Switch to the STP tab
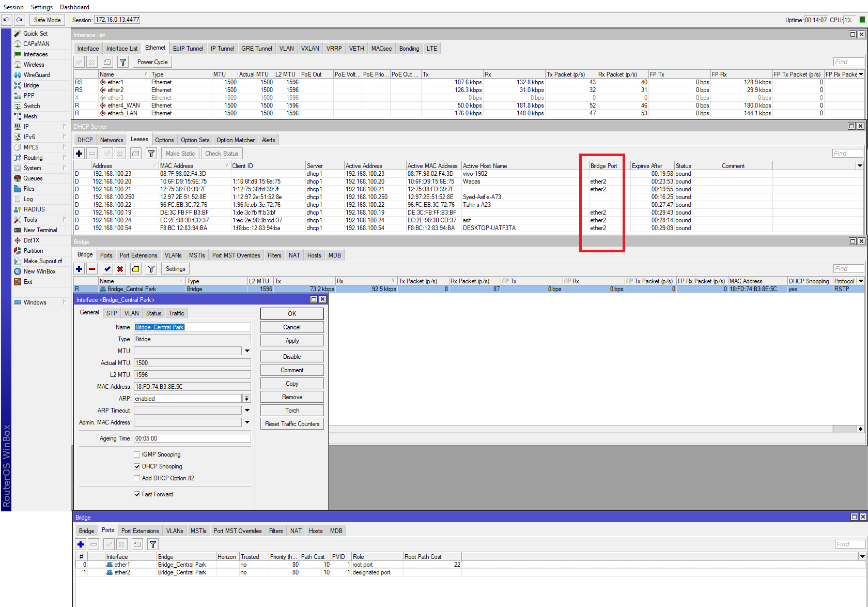 tap(112, 313)
